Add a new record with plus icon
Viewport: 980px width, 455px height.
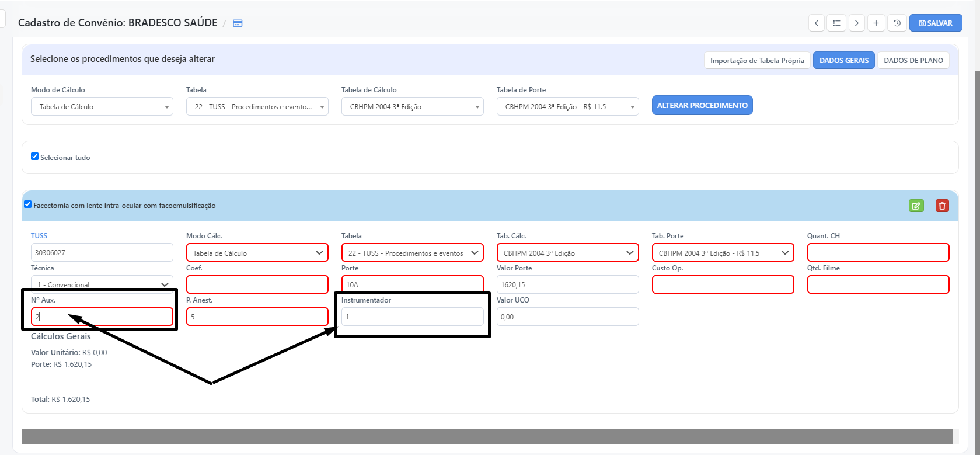coord(876,23)
